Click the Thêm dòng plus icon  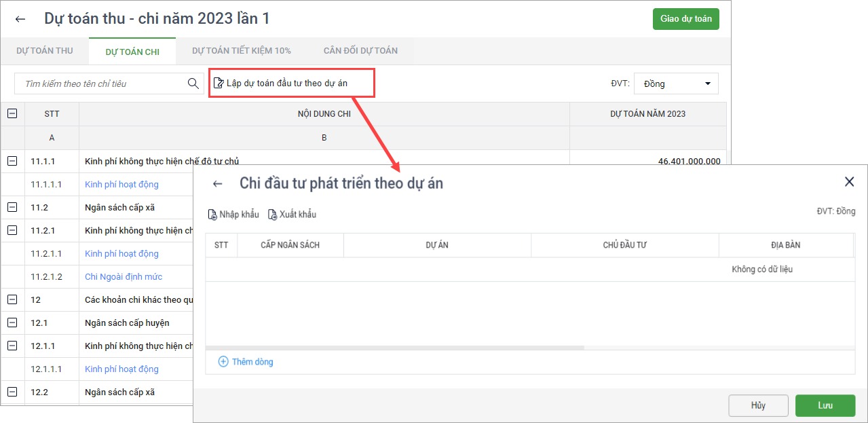223,362
